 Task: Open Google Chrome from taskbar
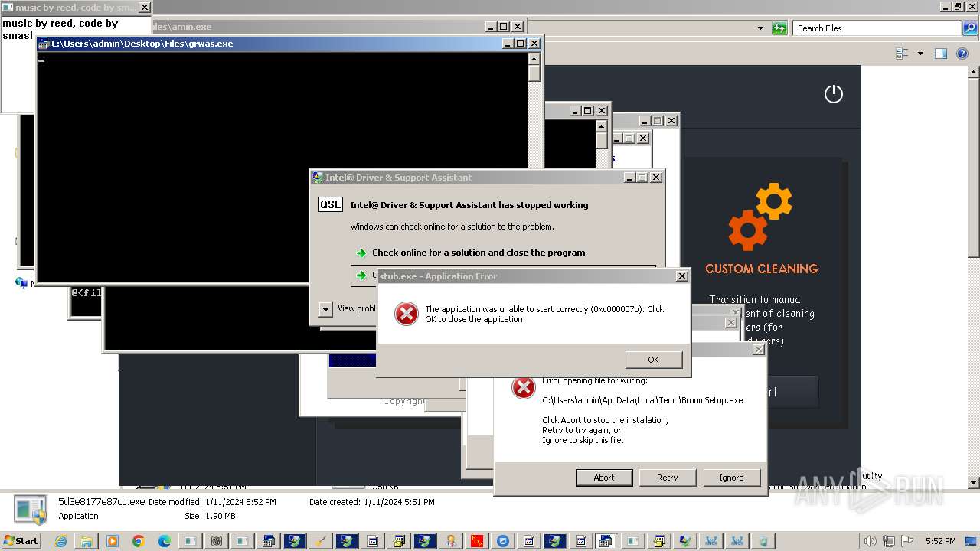139,541
